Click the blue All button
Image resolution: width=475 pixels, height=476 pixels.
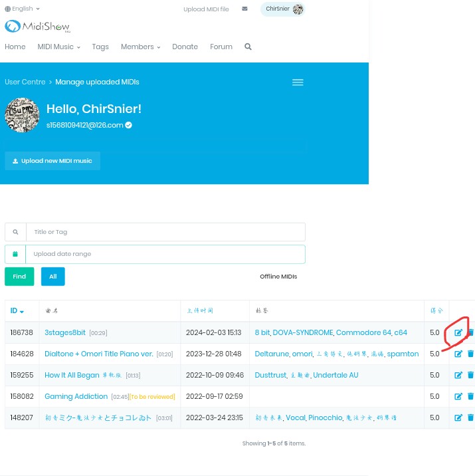click(x=52, y=277)
